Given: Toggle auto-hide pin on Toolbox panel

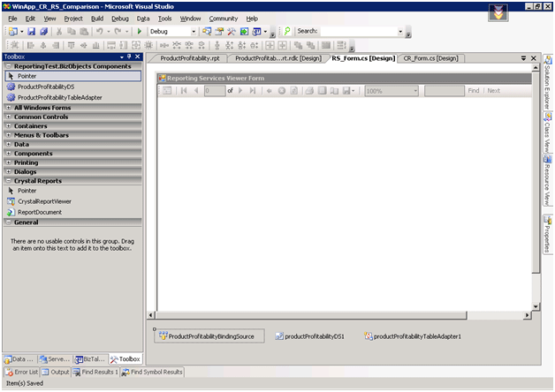Looking at the screenshot, I should pyautogui.click(x=129, y=57).
